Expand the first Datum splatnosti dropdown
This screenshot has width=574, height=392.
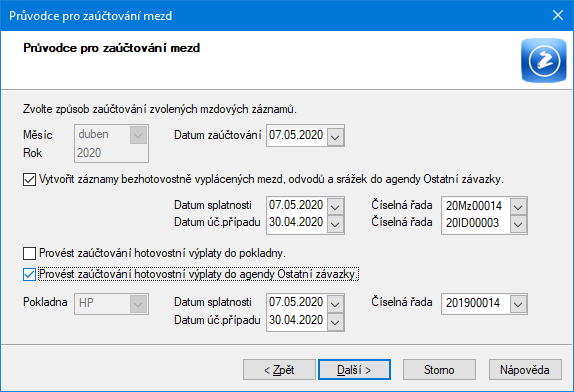[x=335, y=206]
